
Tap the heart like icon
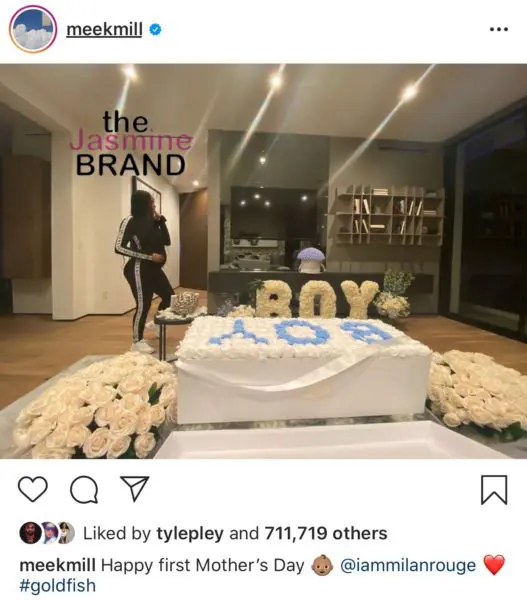[33, 489]
